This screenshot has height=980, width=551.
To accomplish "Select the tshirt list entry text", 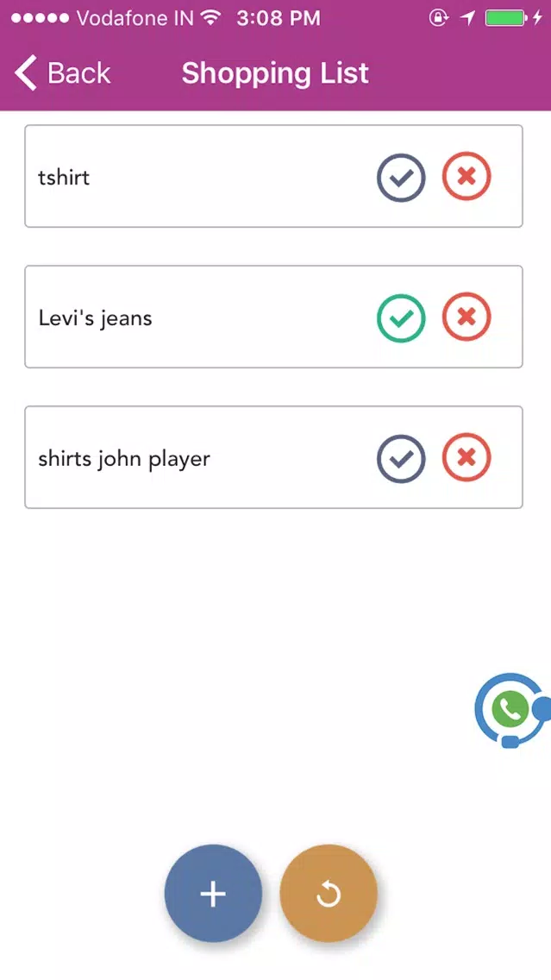I will tap(64, 178).
